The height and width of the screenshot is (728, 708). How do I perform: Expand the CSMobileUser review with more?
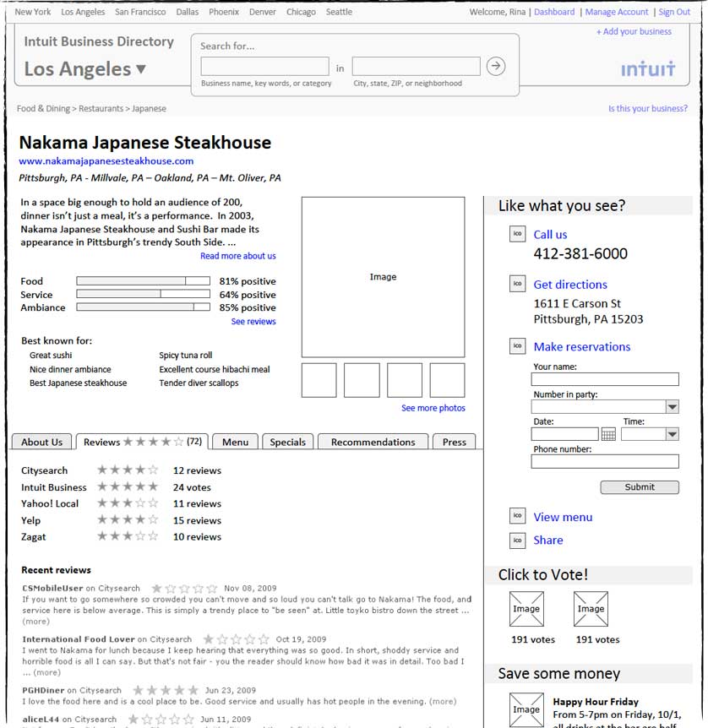tap(35, 622)
